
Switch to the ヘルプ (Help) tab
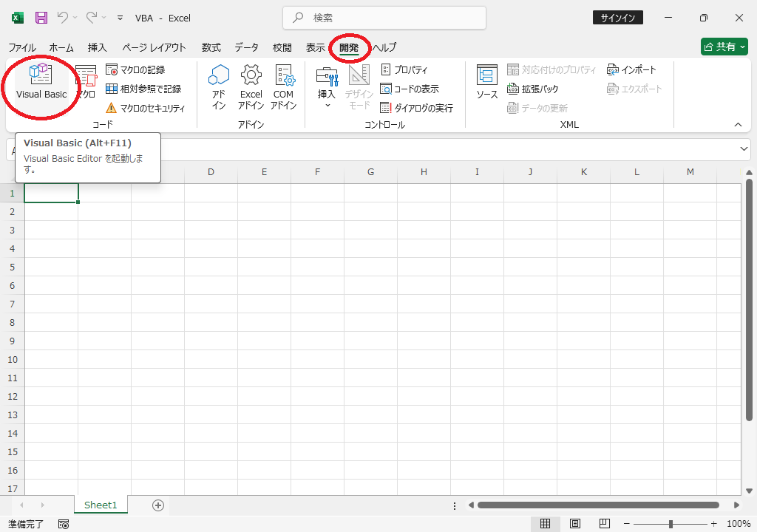pyautogui.click(x=384, y=47)
